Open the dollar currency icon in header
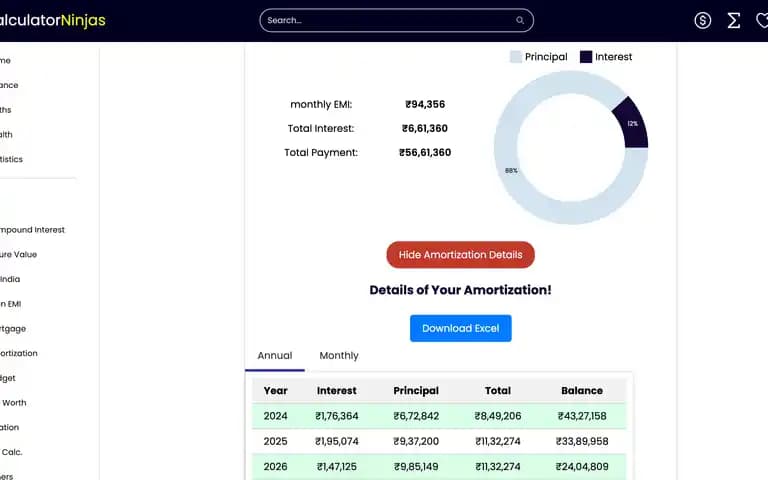This screenshot has width=768, height=480. tap(702, 20)
